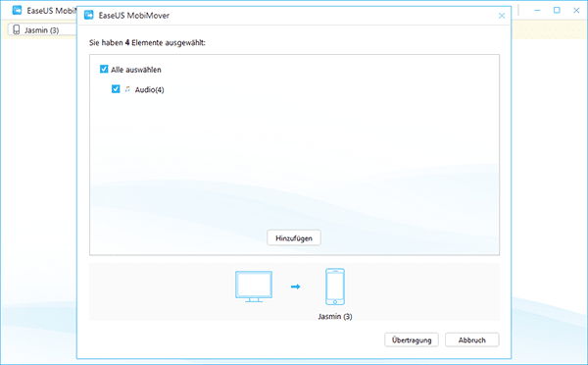
Task: Cancel with the Abbruch button
Action: click(x=471, y=339)
